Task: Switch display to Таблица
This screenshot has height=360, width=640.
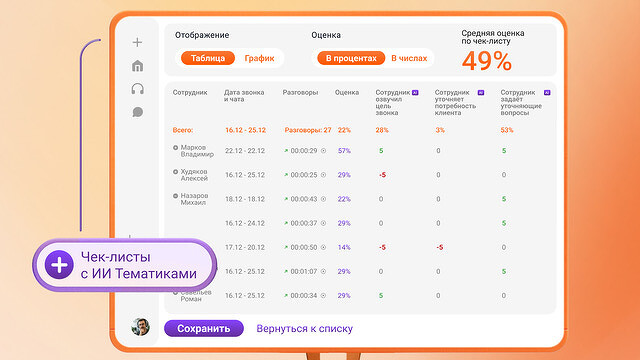Action: point(208,58)
